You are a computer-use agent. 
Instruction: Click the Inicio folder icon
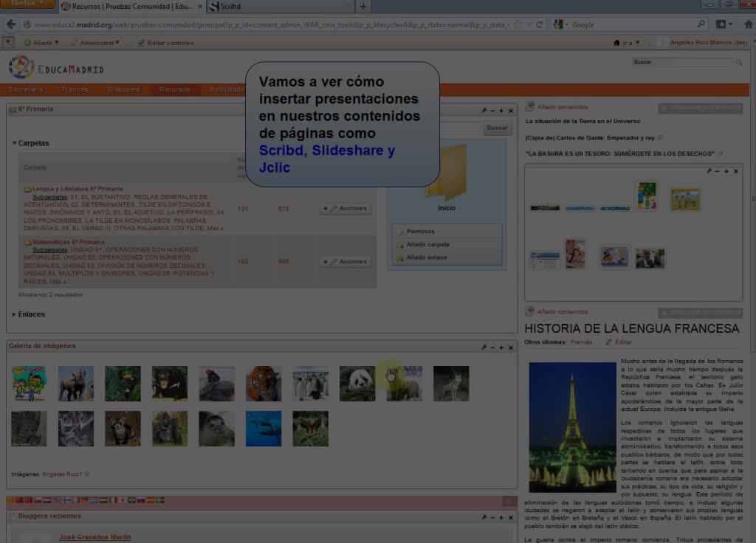[447, 173]
